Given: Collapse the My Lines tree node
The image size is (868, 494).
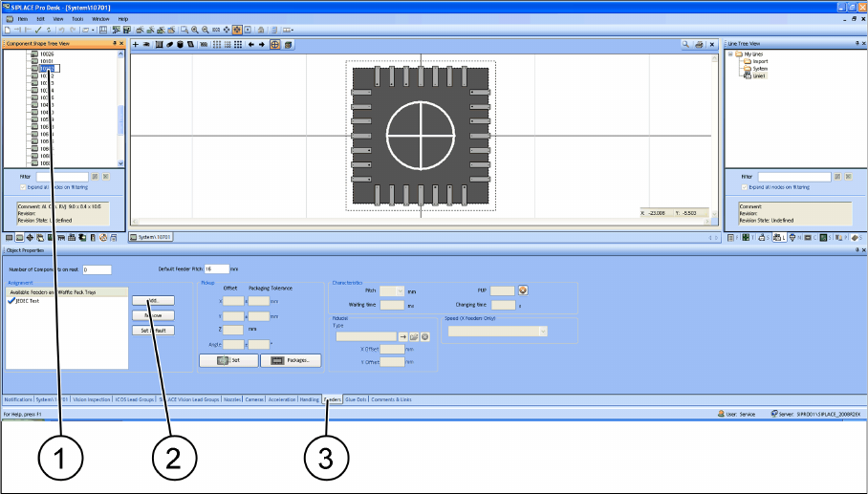Looking at the screenshot, I should point(731,54).
